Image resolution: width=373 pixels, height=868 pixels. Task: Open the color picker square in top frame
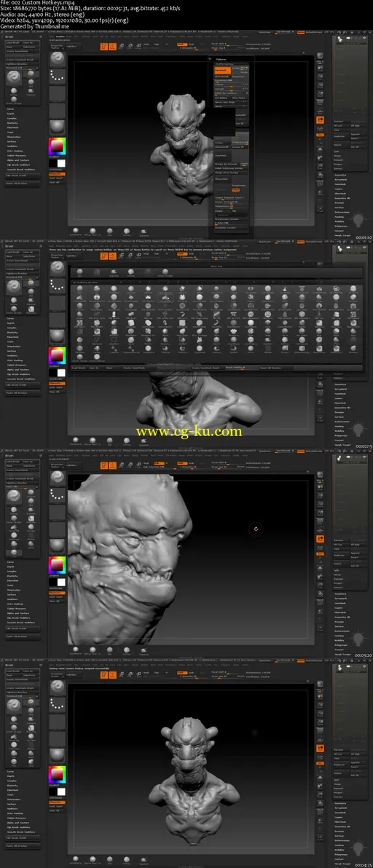coord(57,146)
